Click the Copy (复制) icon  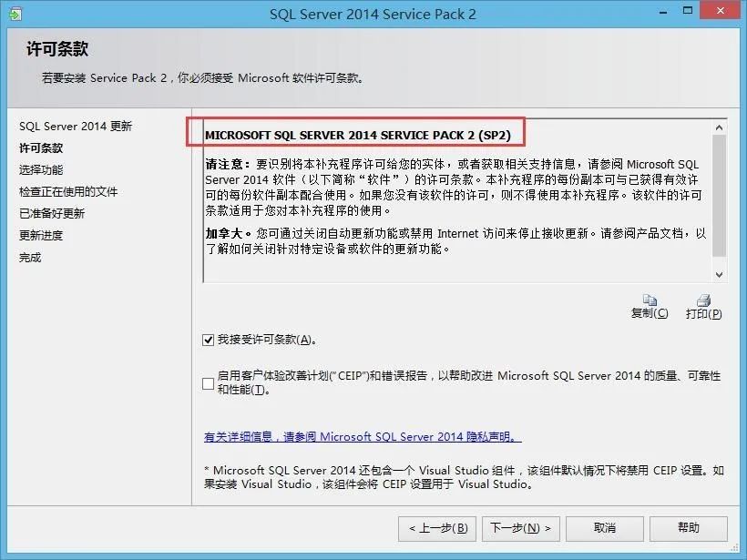point(650,300)
